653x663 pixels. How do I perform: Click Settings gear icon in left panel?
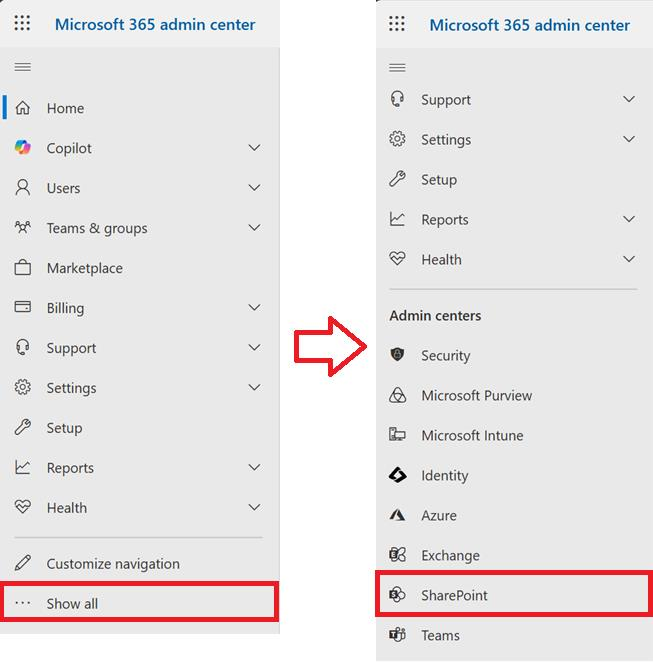pos(22,387)
